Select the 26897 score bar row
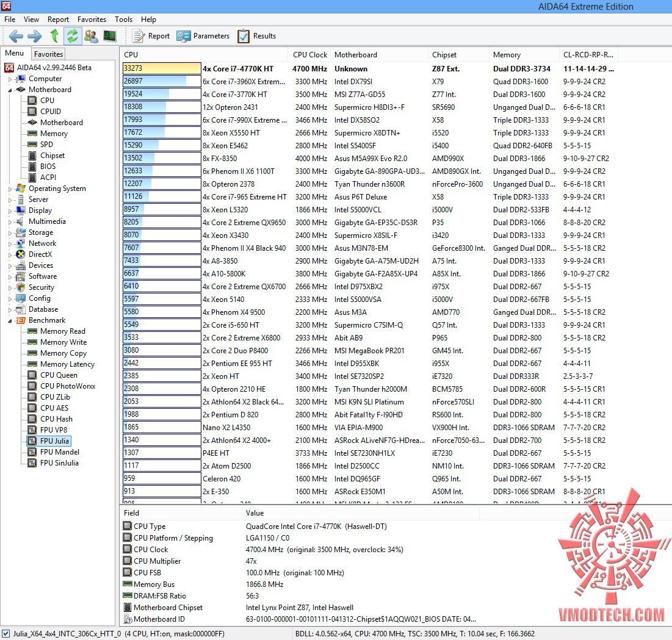Screen dimensions: 672x640 pos(162,81)
